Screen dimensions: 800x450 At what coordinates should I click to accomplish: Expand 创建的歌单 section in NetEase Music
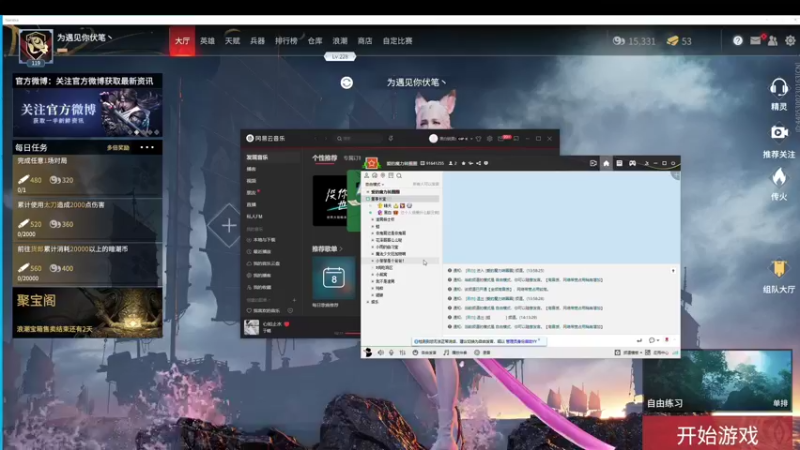click(x=258, y=300)
